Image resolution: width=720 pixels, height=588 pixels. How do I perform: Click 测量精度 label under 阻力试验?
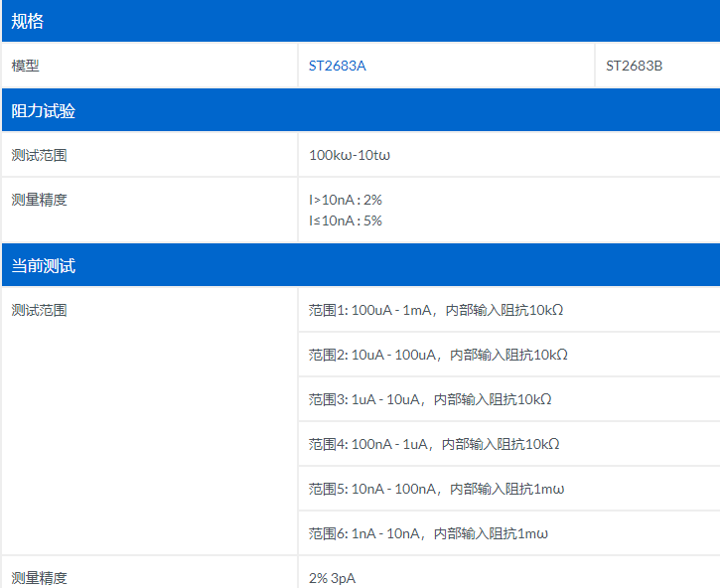(39, 200)
